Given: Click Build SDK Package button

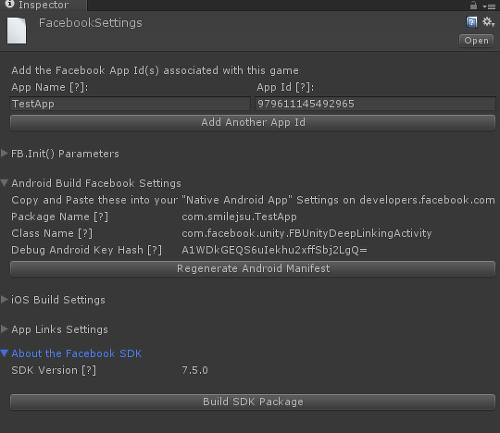Looking at the screenshot, I should (x=252, y=402).
